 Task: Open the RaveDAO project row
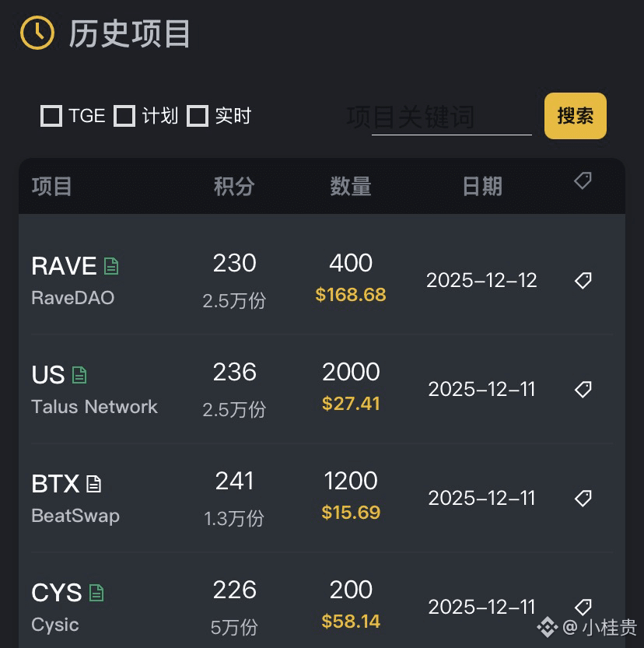72,298
